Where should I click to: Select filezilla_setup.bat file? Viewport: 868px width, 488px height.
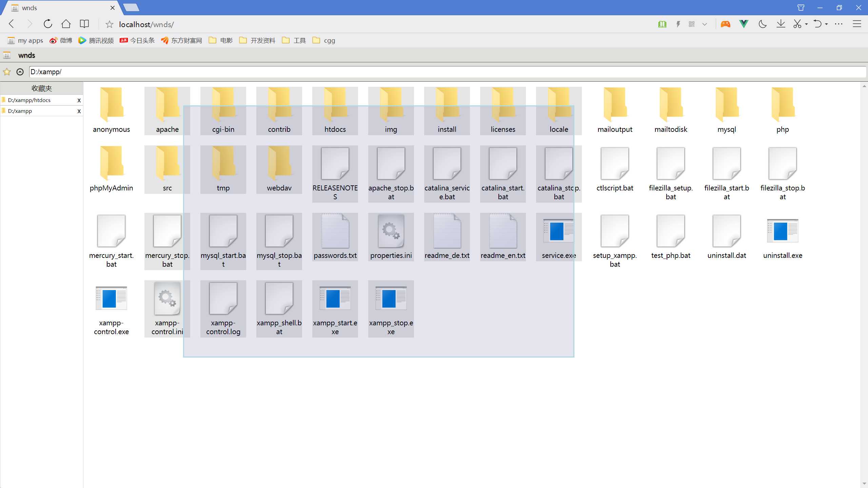671,174
